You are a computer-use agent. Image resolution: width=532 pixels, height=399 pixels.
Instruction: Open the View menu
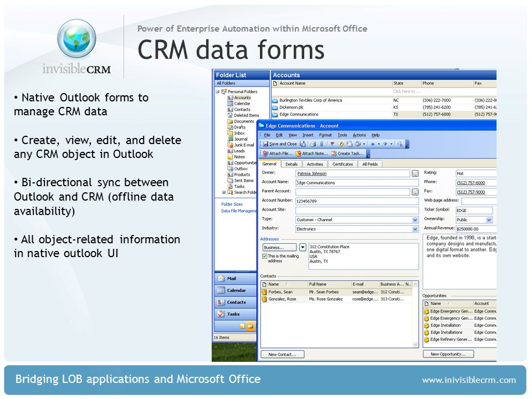coord(293,135)
